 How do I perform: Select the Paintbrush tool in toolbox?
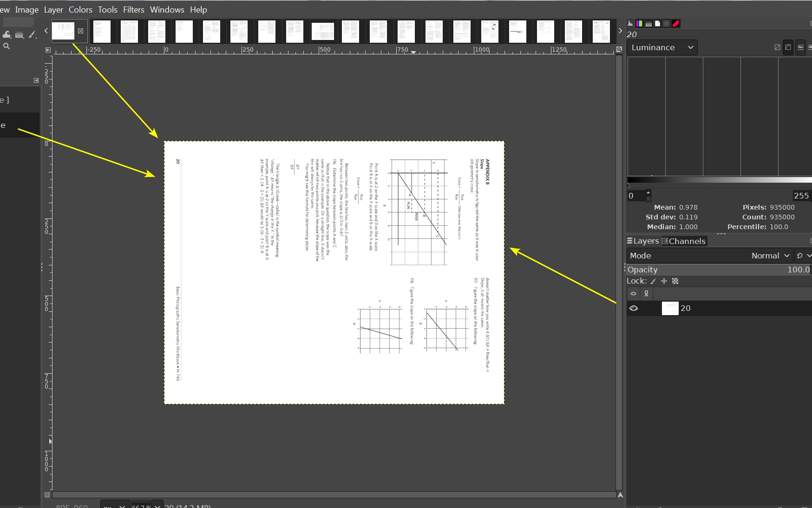[32, 34]
